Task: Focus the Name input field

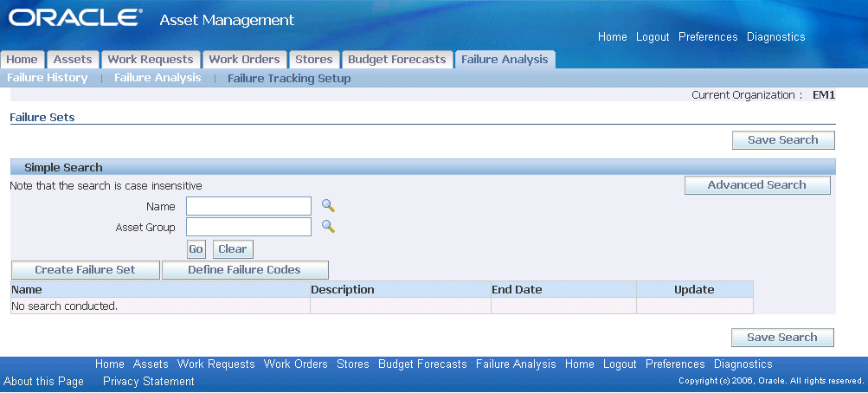Action: point(248,206)
